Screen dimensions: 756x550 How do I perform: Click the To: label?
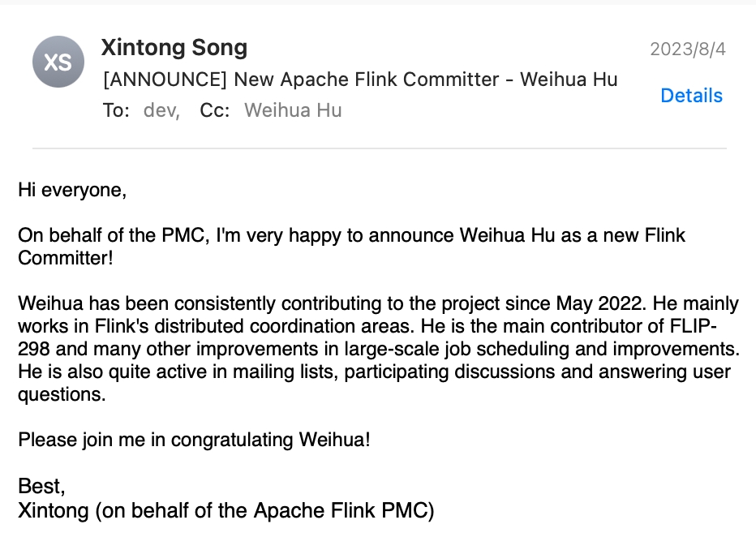[x=116, y=110]
